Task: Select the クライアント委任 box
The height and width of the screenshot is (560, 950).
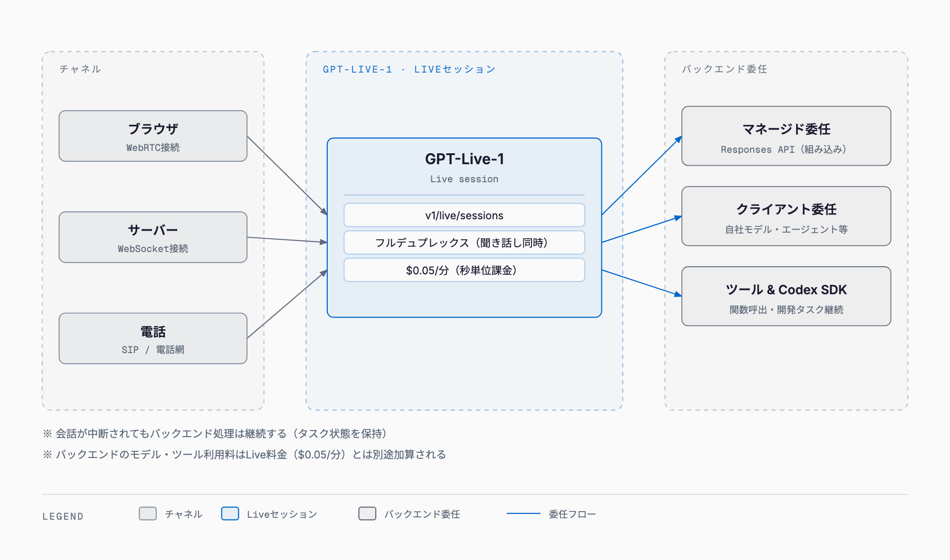Action: point(786,216)
